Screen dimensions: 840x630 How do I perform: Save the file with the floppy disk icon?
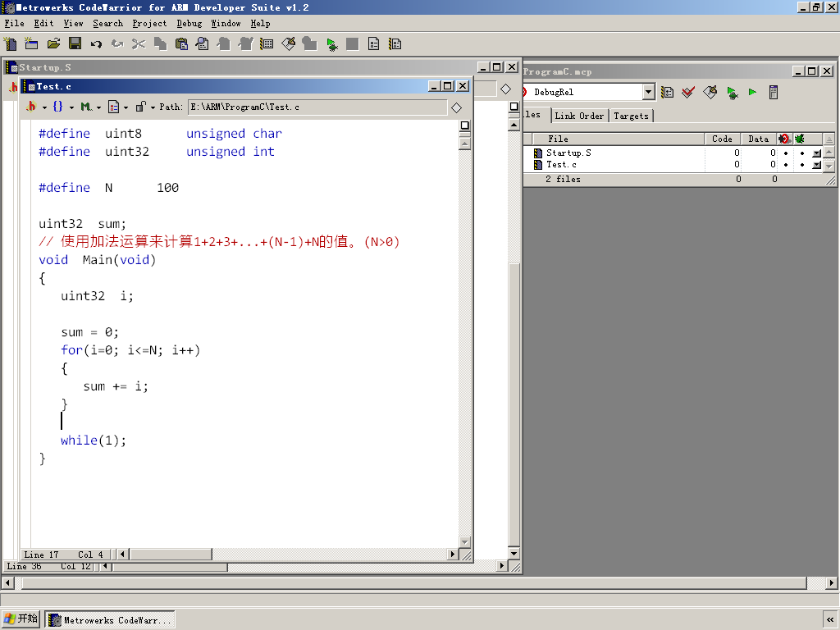(75, 44)
